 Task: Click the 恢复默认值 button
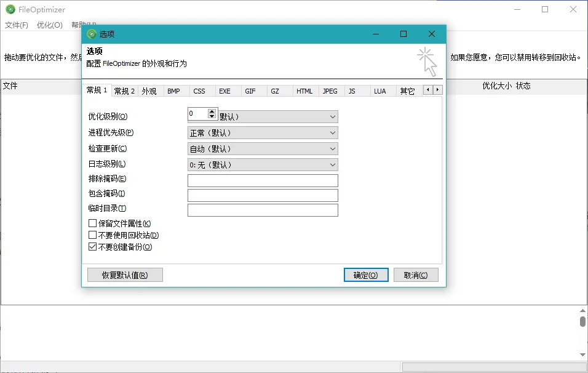[x=125, y=275]
